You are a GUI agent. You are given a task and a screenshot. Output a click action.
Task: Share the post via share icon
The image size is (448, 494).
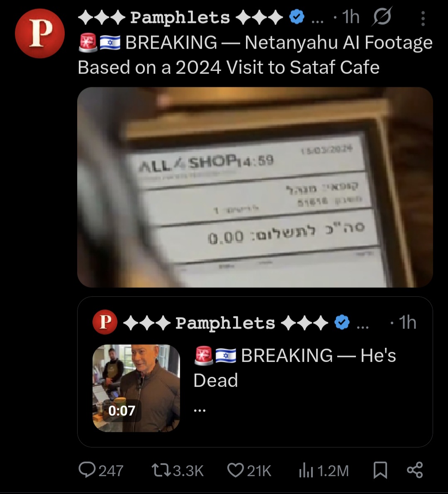(415, 470)
